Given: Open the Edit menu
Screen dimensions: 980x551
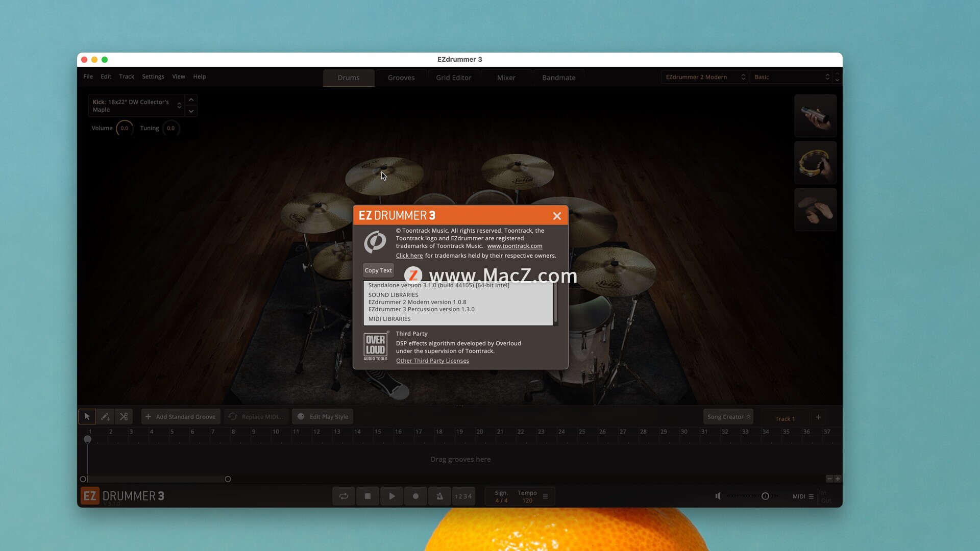Looking at the screenshot, I should [x=106, y=77].
